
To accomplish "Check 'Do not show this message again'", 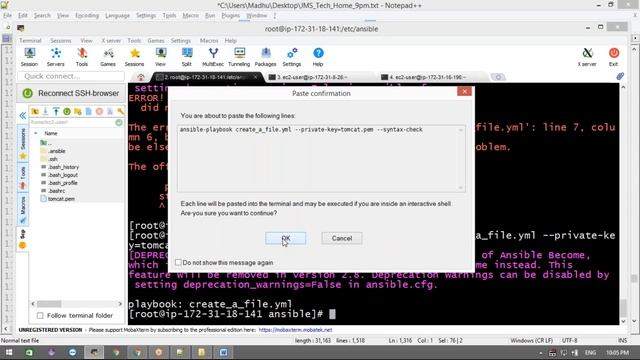I will point(178,262).
